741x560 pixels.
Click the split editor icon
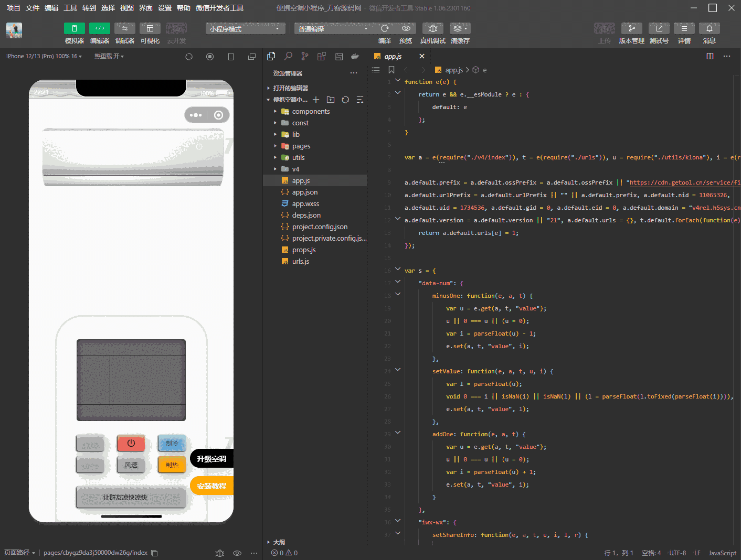[x=710, y=56]
